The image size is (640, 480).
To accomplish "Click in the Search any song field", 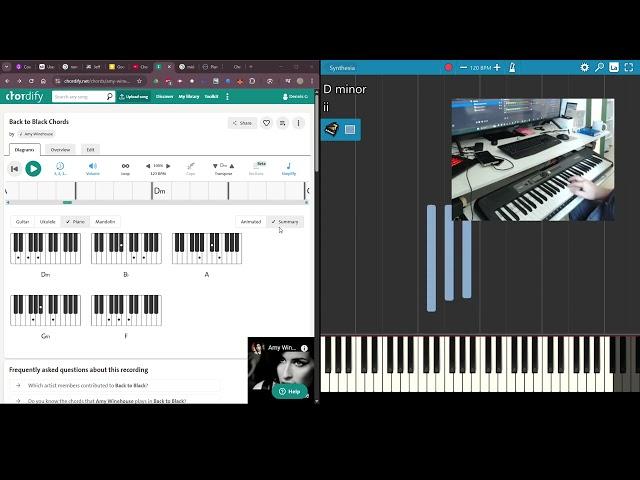I will pyautogui.click(x=78, y=97).
